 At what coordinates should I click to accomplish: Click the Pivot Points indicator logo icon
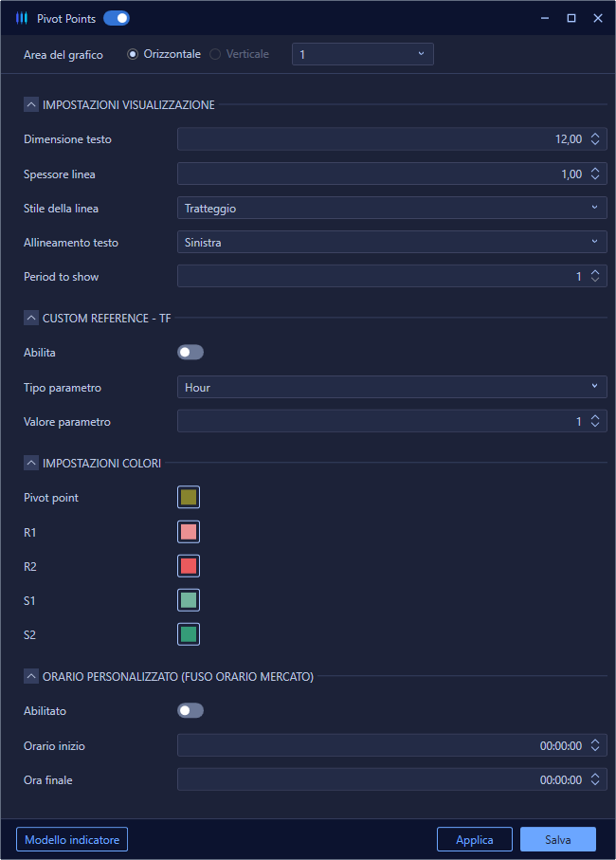click(x=22, y=18)
